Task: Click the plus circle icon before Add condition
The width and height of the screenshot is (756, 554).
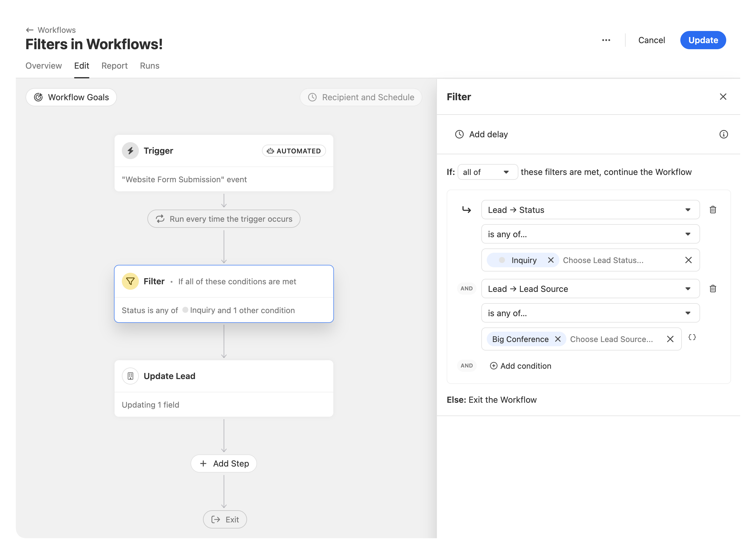Action: (493, 366)
